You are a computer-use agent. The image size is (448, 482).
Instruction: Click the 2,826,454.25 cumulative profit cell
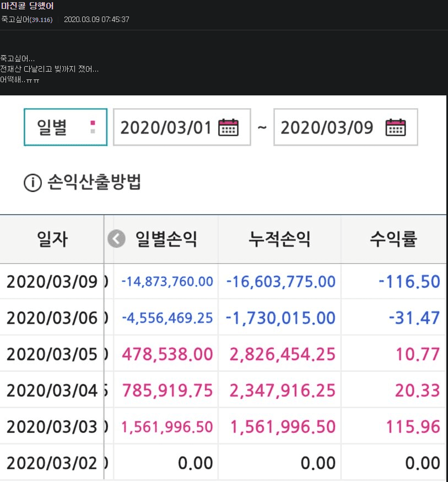(280, 354)
